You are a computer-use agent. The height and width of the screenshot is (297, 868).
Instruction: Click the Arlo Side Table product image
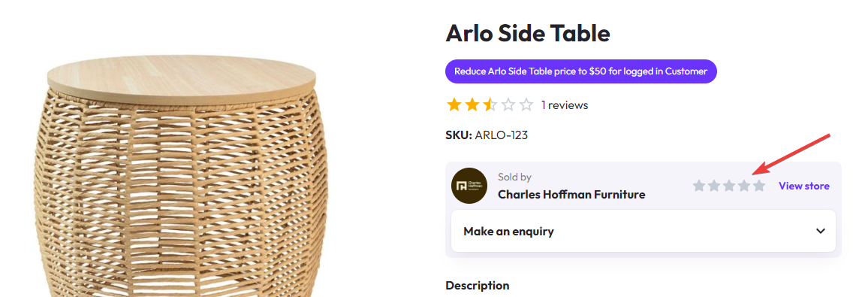[181, 176]
